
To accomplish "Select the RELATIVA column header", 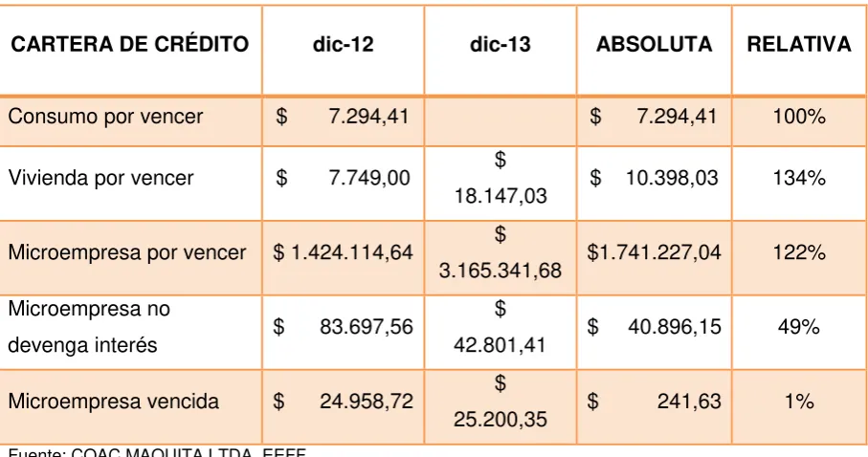I will [x=799, y=44].
